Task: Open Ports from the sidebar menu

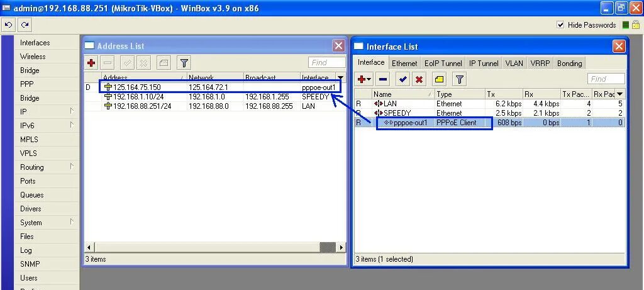Action: 28,181
